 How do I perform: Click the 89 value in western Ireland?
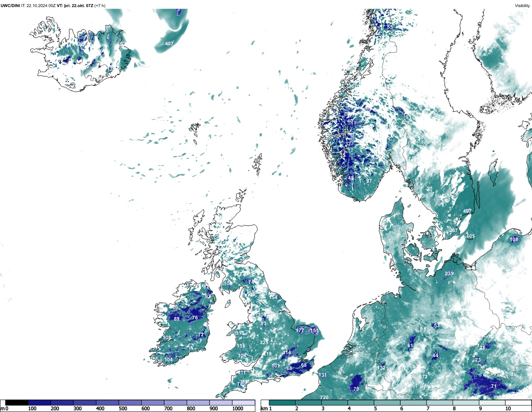[177, 319]
